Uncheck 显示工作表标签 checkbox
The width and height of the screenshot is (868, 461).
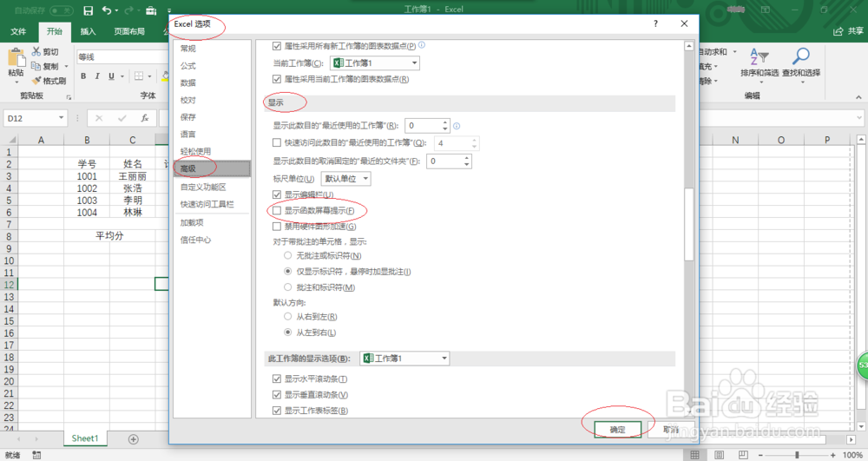(277, 411)
